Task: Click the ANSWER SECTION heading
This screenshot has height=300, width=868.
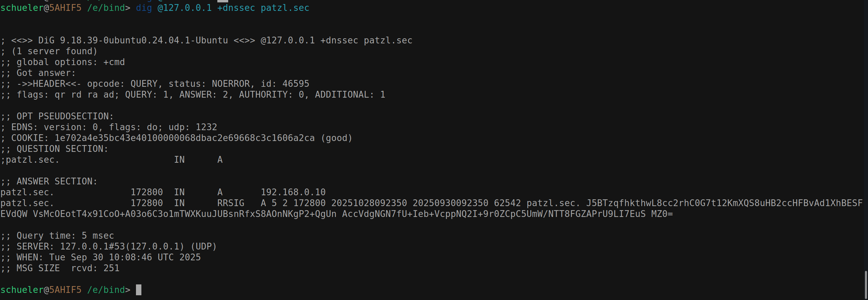Action: [57, 181]
